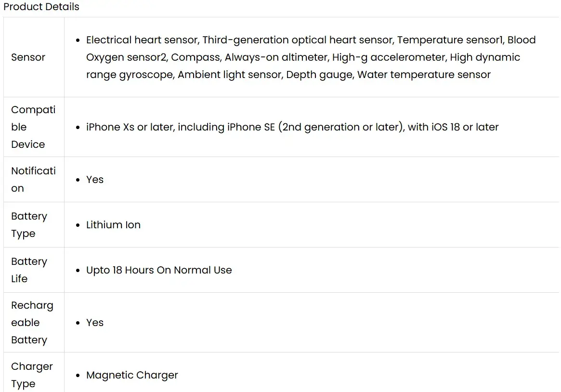Screen dimensions: 561x392
Task: Click the Always-on altimeter text
Action: [276, 57]
